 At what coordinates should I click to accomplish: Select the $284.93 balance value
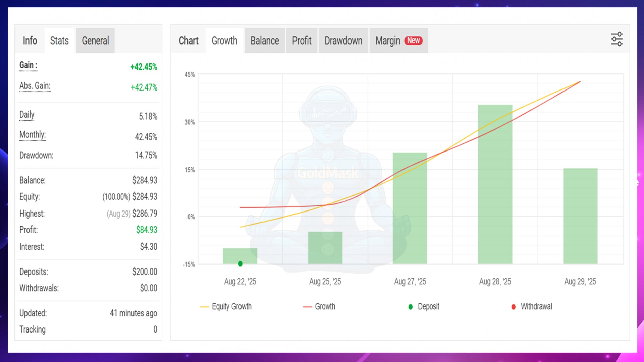pyautogui.click(x=145, y=180)
